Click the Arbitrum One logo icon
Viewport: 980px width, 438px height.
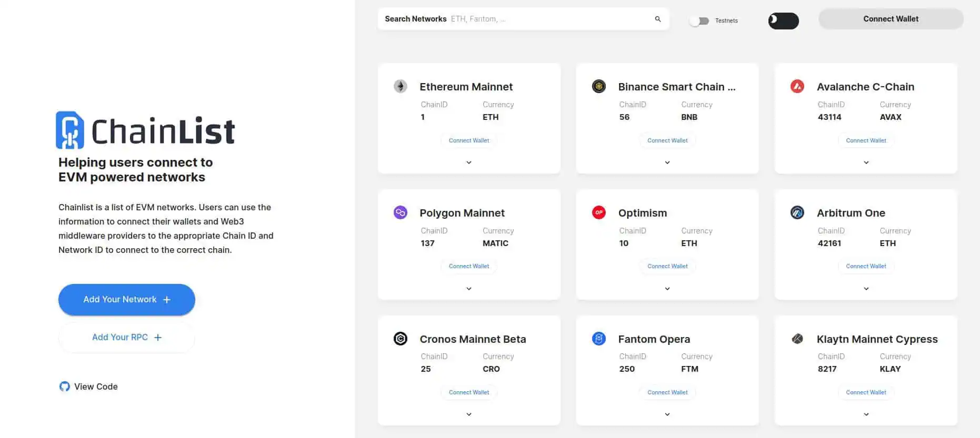pyautogui.click(x=797, y=212)
